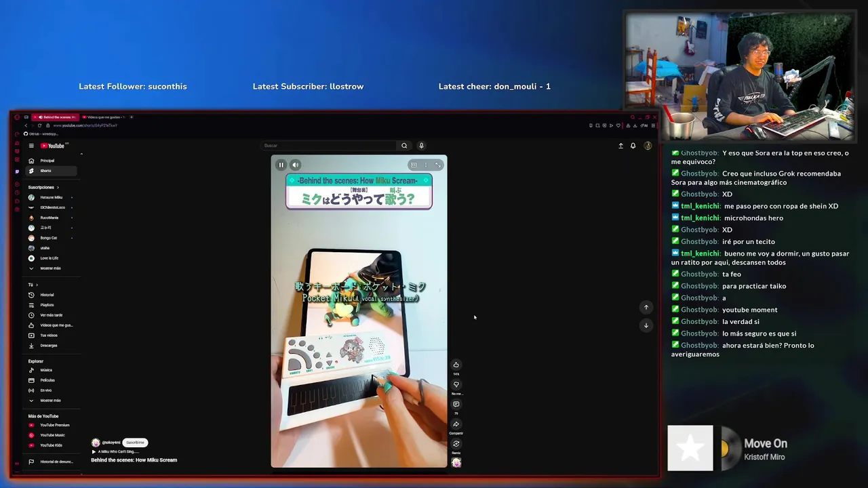This screenshot has height=488, width=868.
Task: Open the Short's sound avatar thumbnail
Action: pos(456,462)
